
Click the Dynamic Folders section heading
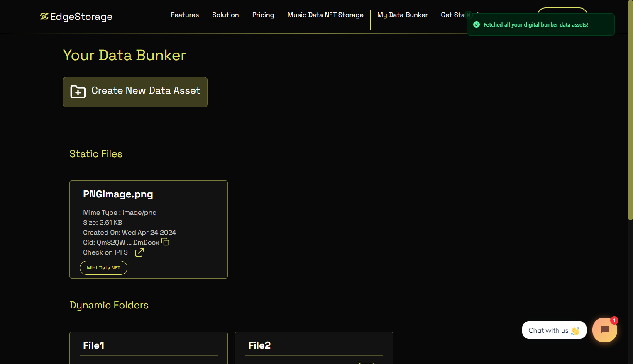tap(109, 305)
